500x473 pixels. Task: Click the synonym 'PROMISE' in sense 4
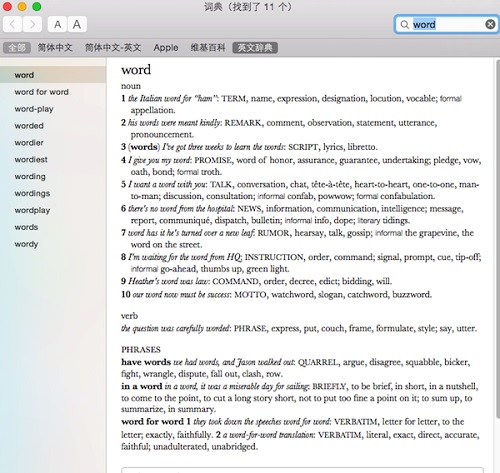[x=213, y=160]
